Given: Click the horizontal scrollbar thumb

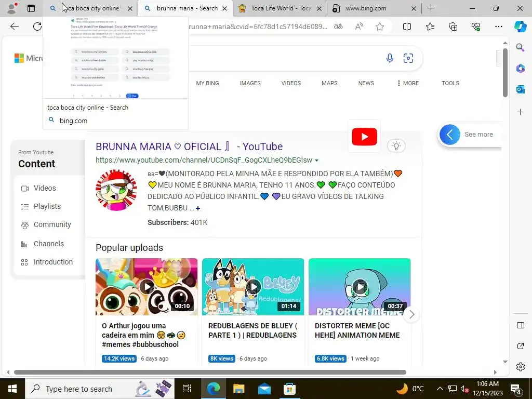Looking at the screenshot, I should click(210, 372).
